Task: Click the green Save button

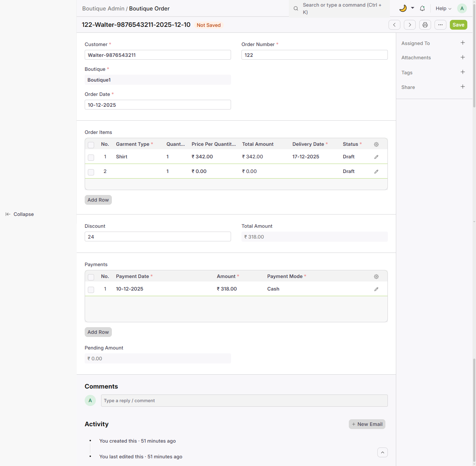Action: click(458, 25)
